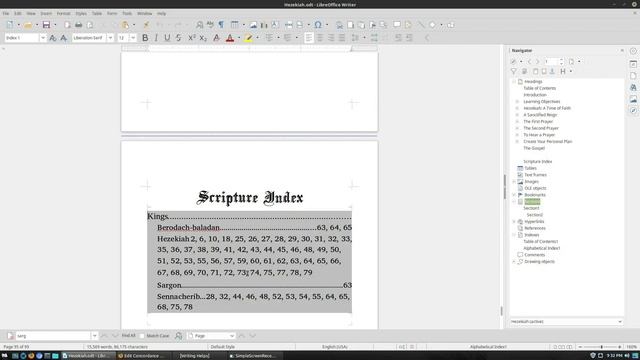This screenshot has height=360, width=640.
Task: Click the English (USA) language in status bar
Action: point(334,347)
